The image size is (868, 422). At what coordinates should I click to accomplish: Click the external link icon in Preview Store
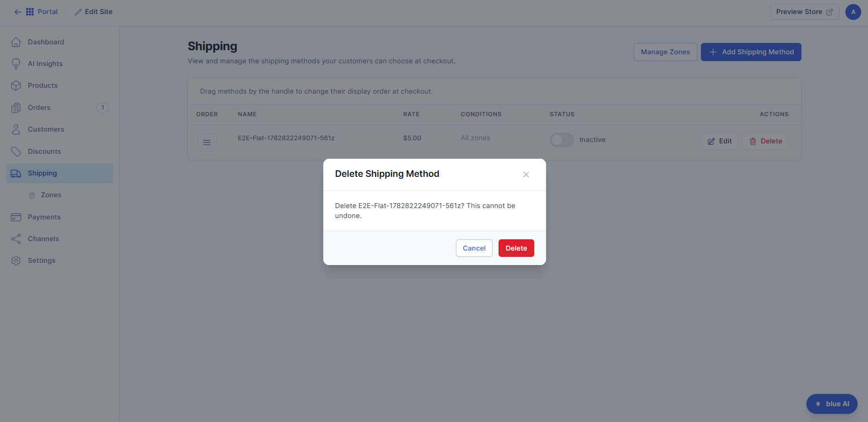pos(829,12)
